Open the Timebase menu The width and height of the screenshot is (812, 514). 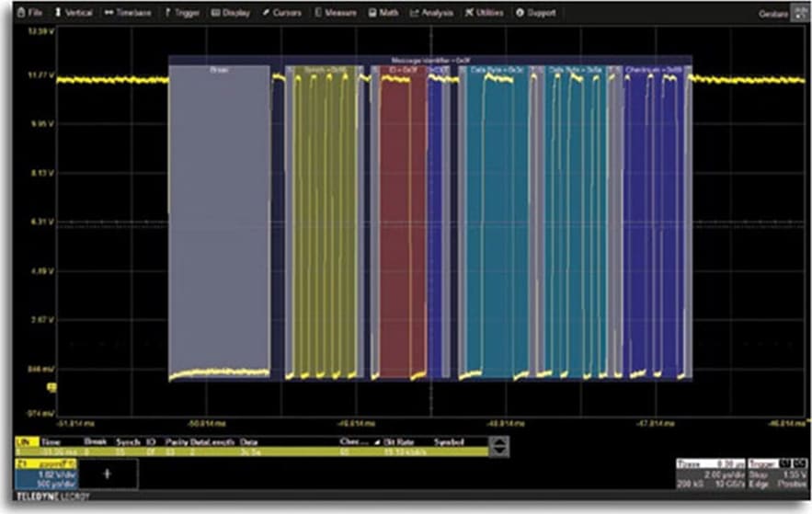(x=127, y=13)
